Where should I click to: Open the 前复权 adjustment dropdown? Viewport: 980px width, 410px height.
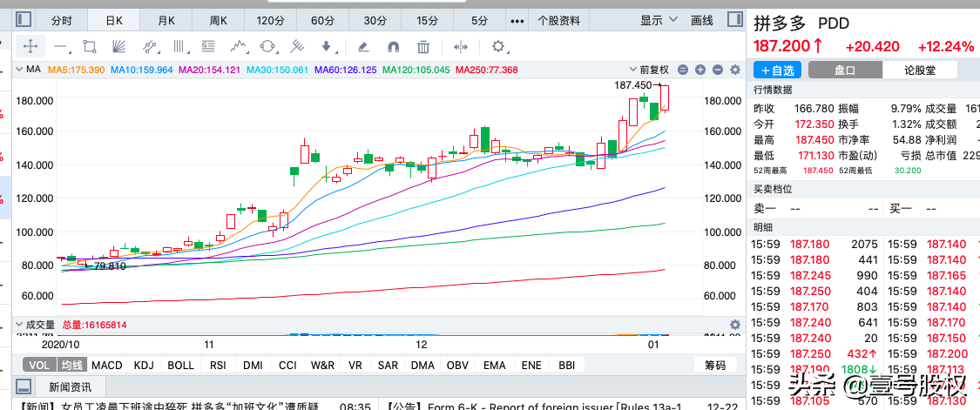[x=649, y=70]
